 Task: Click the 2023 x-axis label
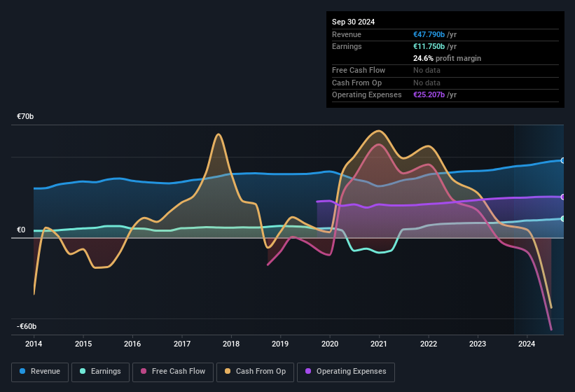(478, 344)
